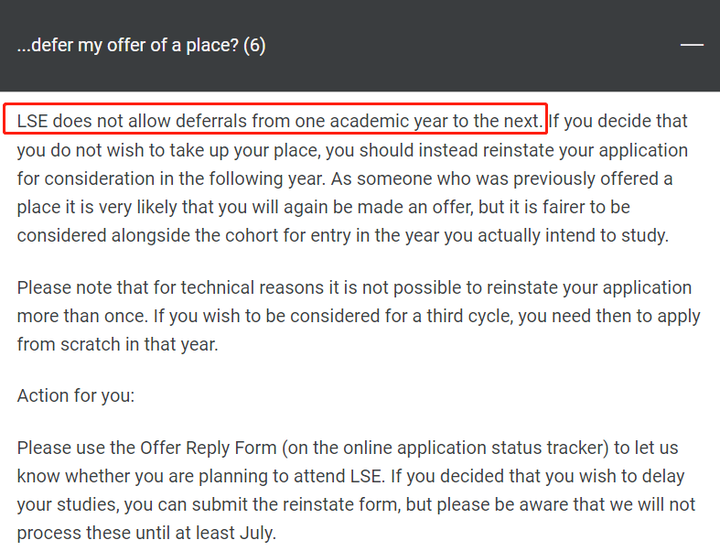720x551 pixels.
Task: Click the line 'from scratch in that year.'
Action: (x=118, y=345)
